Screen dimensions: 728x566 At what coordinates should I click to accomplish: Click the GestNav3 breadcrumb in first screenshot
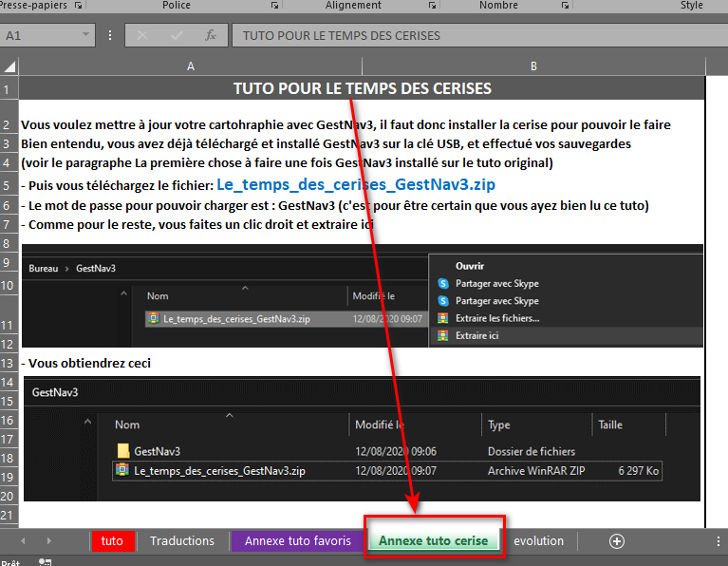pyautogui.click(x=96, y=268)
